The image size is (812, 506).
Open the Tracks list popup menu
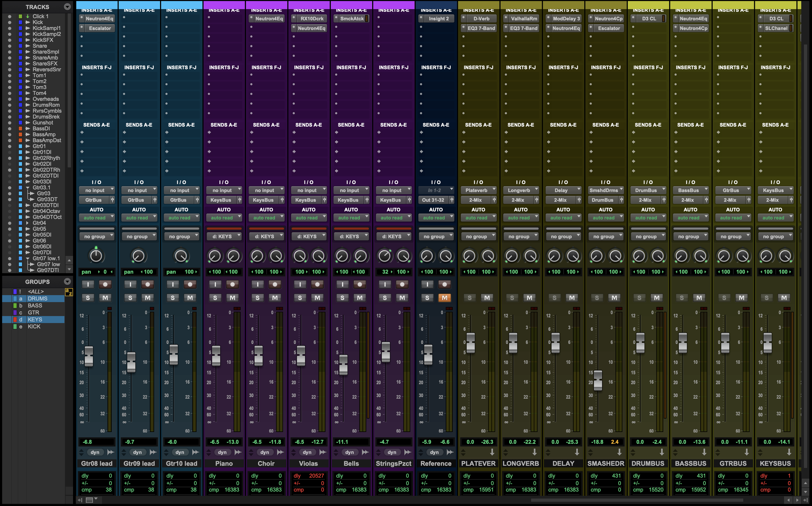(x=67, y=7)
